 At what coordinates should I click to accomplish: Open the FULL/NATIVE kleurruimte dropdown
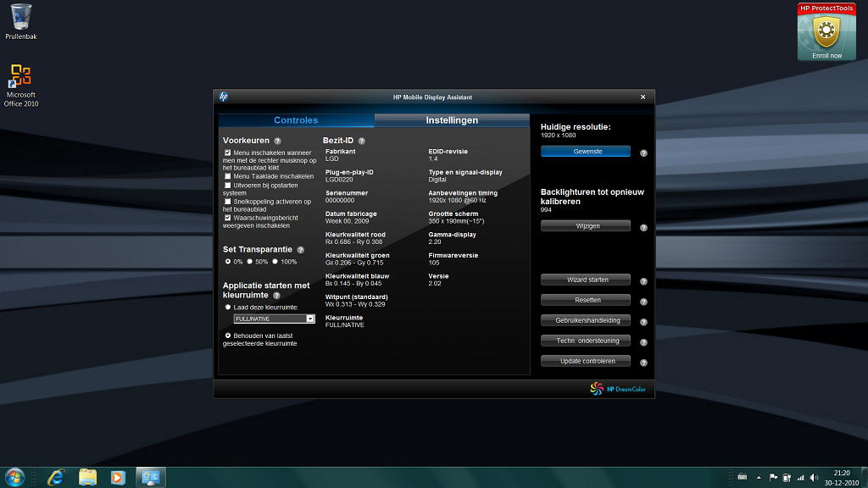[274, 319]
